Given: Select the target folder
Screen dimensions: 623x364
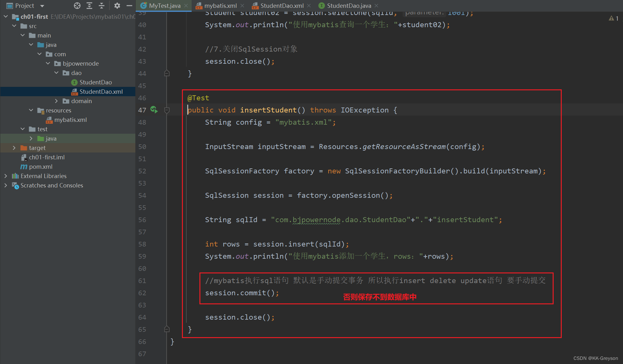Looking at the screenshot, I should pos(37,148).
